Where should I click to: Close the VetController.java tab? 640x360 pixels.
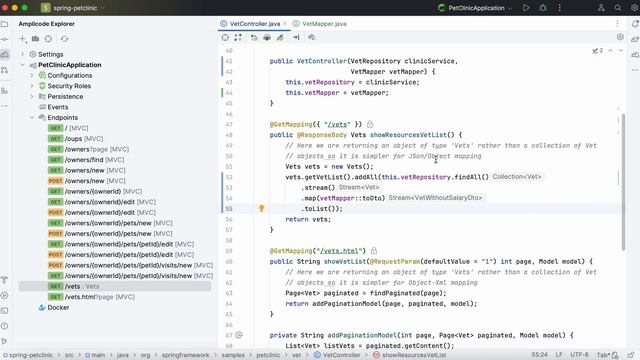[284, 24]
